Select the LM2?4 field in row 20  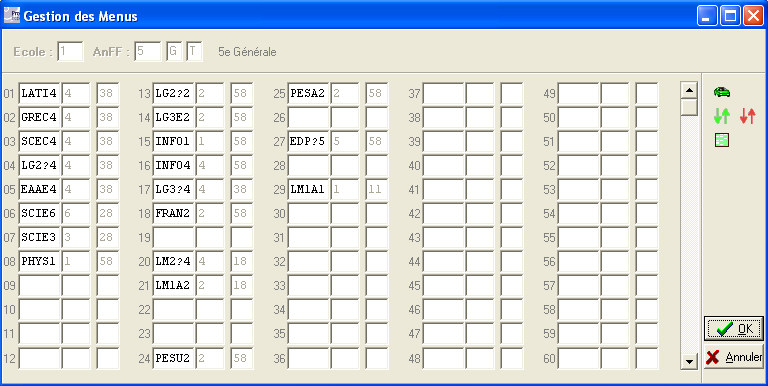point(173,262)
